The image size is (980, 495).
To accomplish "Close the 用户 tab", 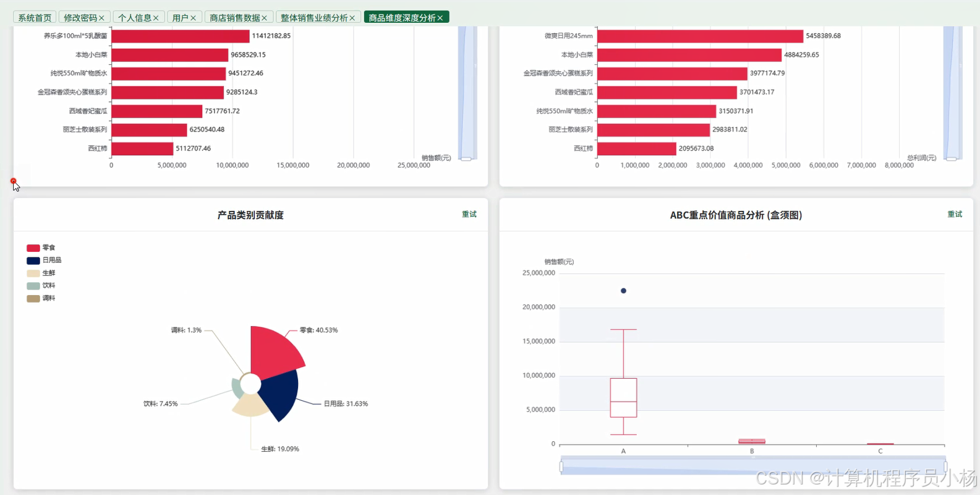I will click(193, 18).
